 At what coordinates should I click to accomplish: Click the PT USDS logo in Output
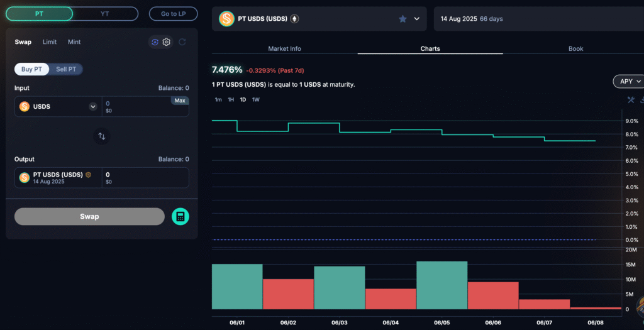click(x=25, y=178)
